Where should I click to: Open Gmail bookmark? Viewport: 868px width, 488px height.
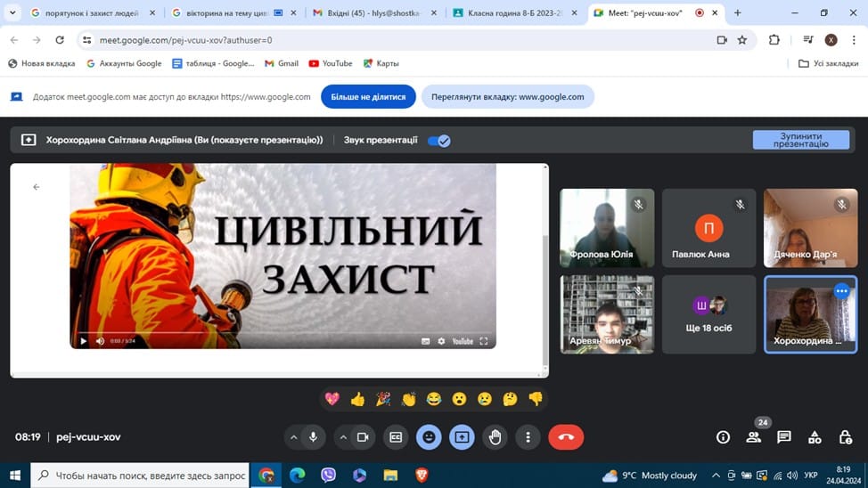click(282, 63)
